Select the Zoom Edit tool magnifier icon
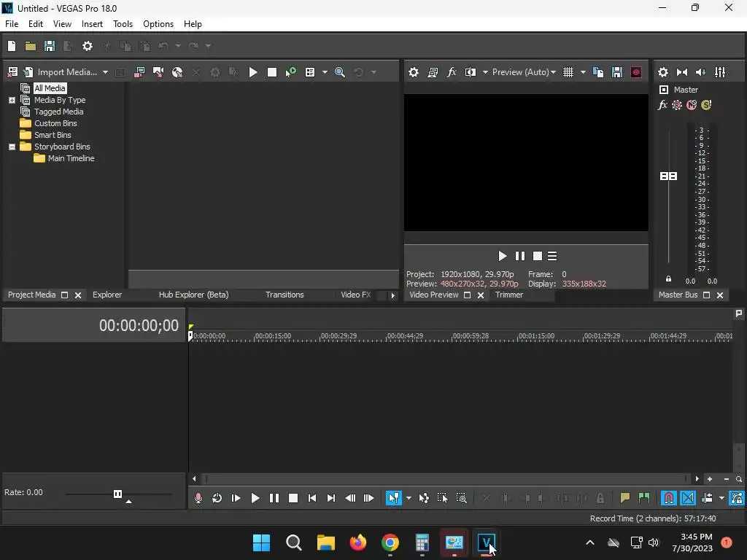The width and height of the screenshot is (747, 560). [x=461, y=498]
